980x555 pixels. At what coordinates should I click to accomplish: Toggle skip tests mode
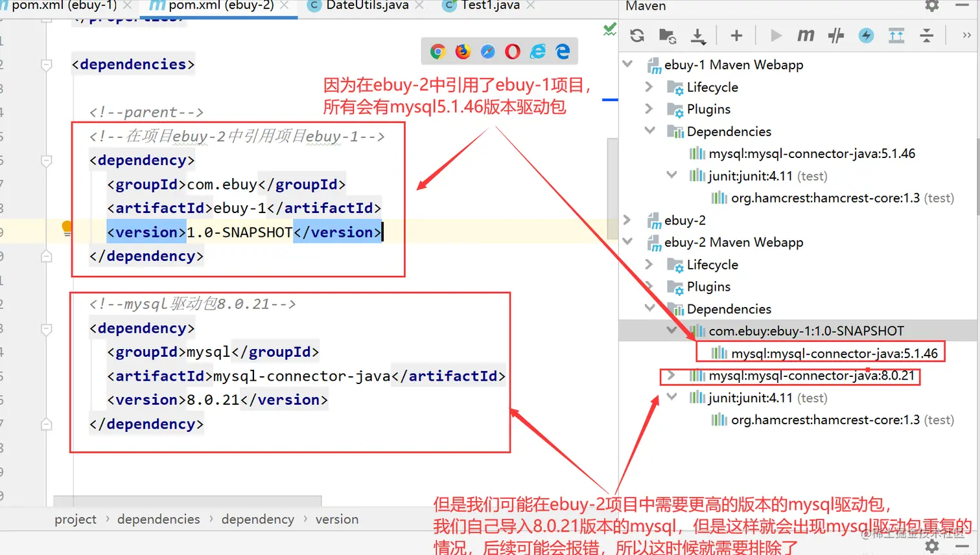[867, 36]
